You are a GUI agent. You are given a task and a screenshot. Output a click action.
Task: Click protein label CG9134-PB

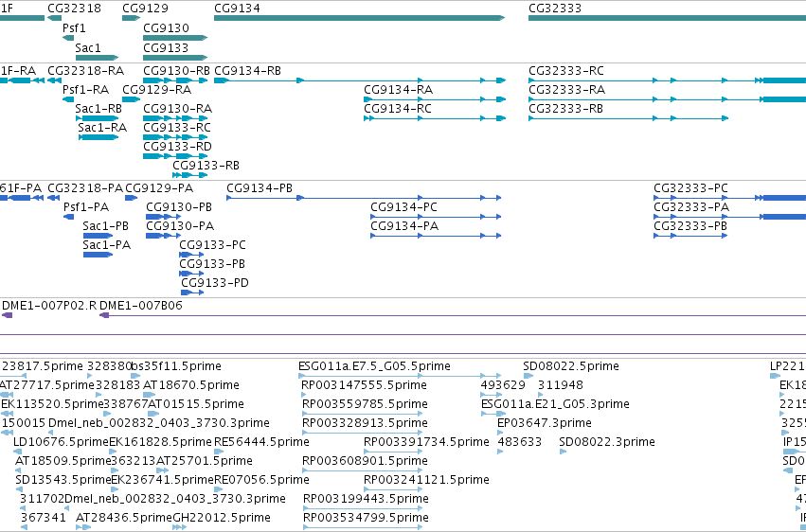[x=260, y=188]
